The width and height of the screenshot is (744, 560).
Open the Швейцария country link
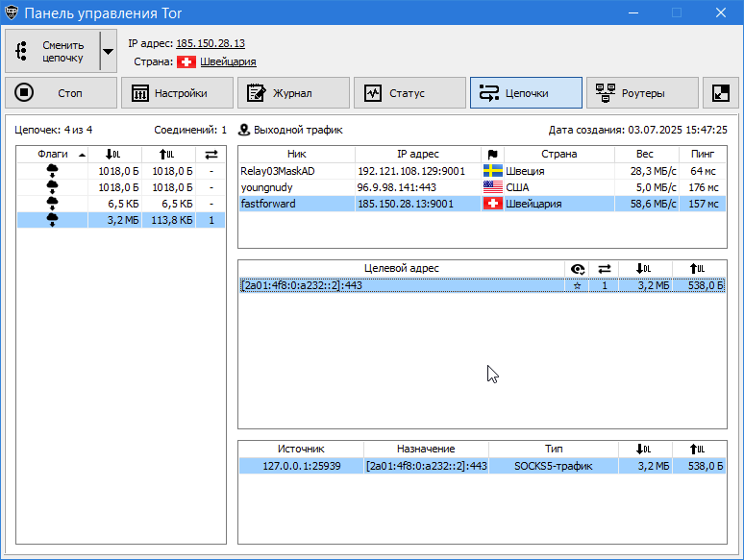pos(228,61)
